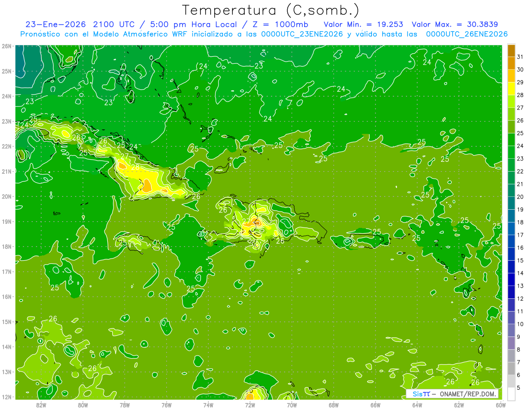Click the yellow swatch between 28 and 29
Screen dimensions: 532x411
click(511, 89)
